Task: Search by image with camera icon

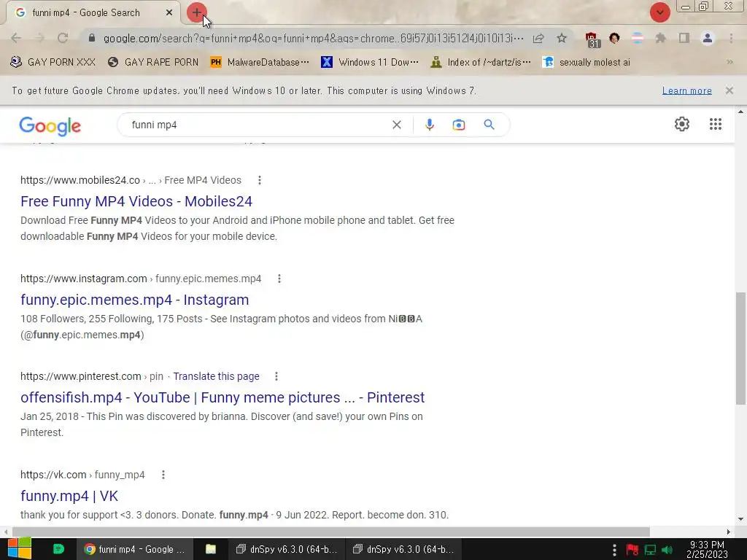Action: [x=458, y=125]
